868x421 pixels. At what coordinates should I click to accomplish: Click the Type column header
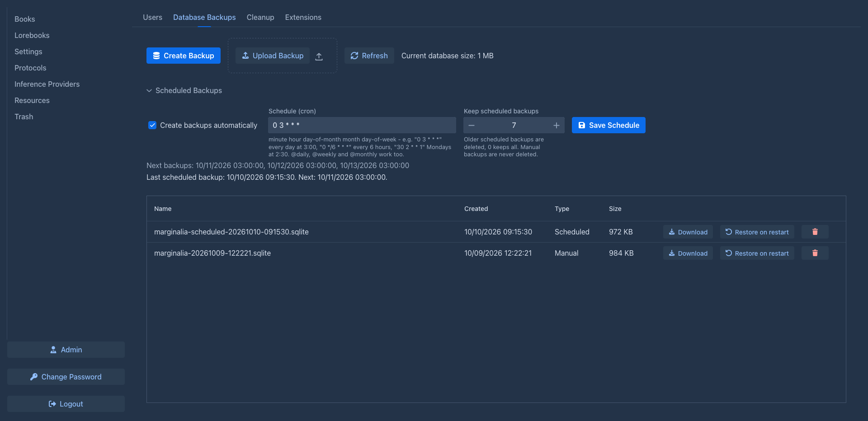(x=562, y=209)
